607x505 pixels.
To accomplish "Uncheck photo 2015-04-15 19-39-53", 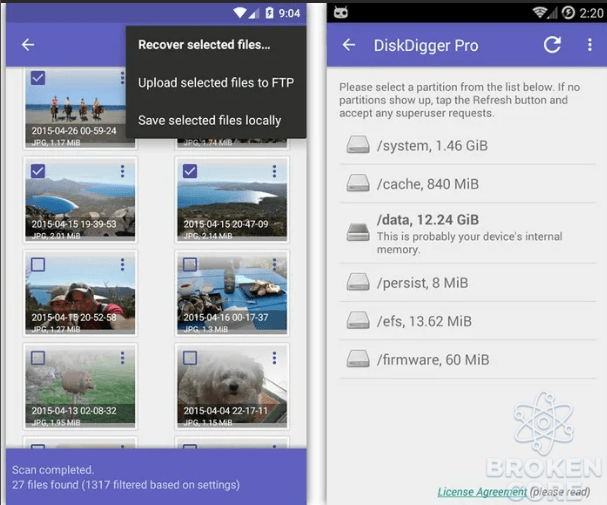I will pyautogui.click(x=38, y=171).
